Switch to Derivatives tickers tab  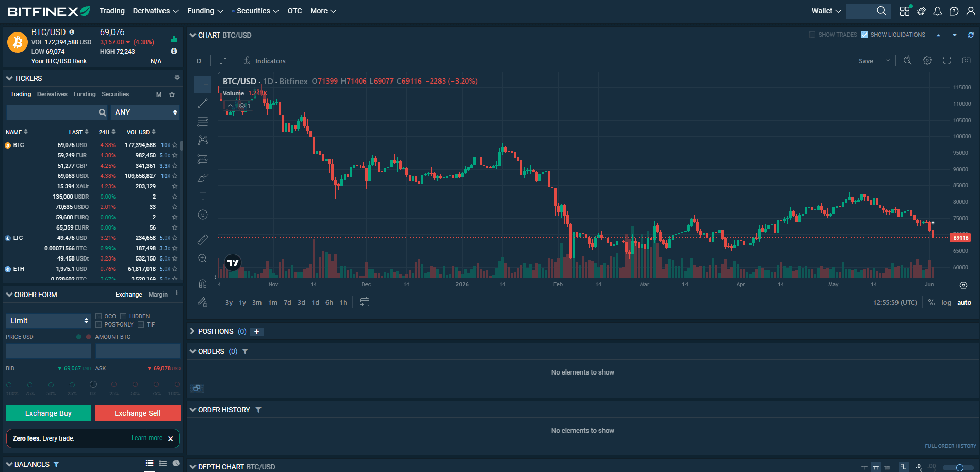point(52,94)
